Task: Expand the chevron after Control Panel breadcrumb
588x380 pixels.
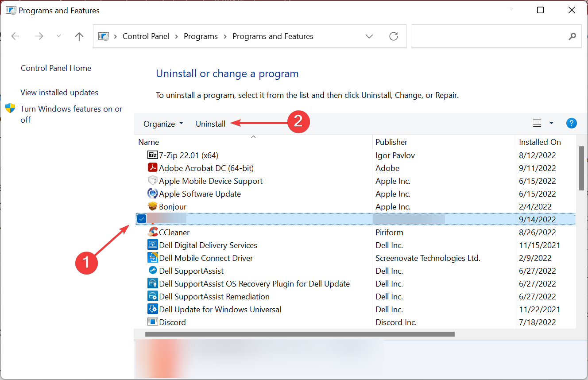Action: pyautogui.click(x=176, y=36)
